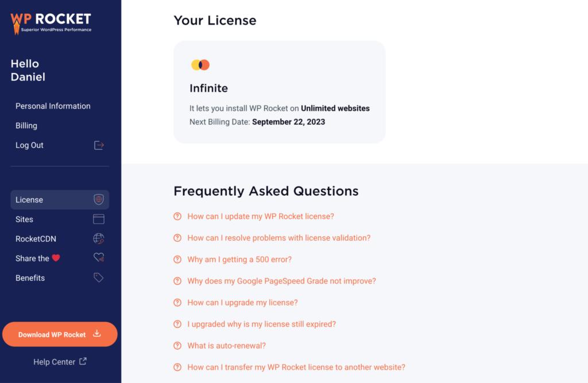The image size is (588, 383).
Task: Open Personal Information in the sidebar
Action: tap(53, 106)
